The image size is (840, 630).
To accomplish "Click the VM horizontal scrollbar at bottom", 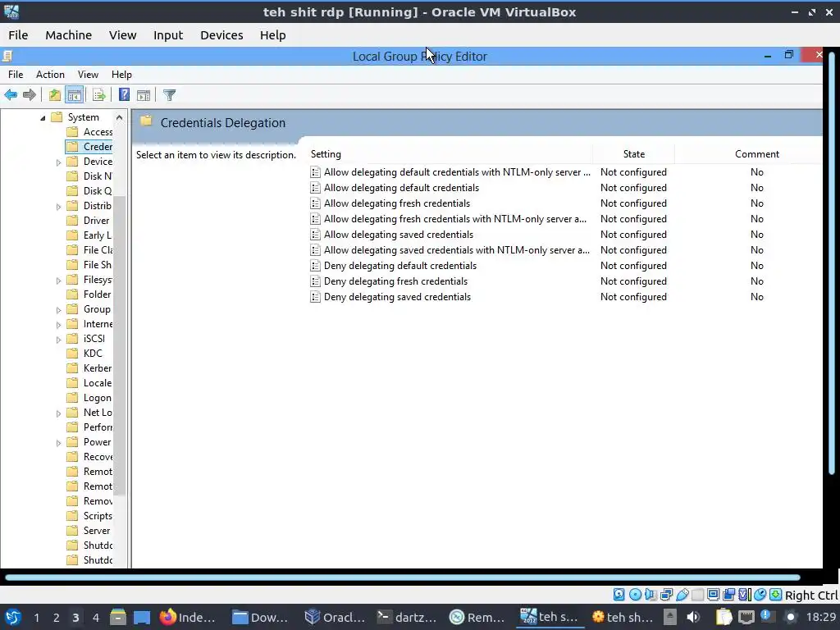I will tap(403, 577).
